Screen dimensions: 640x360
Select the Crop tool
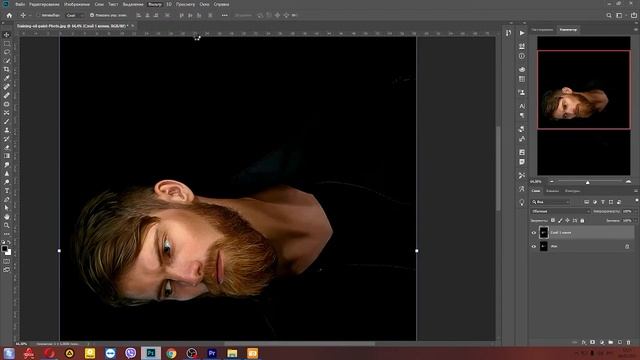7,69
